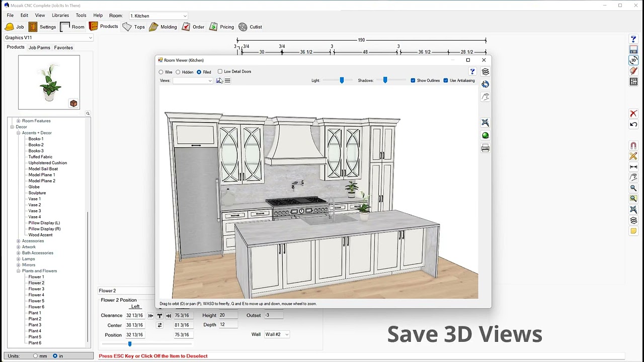Open the Libraries menu
The height and width of the screenshot is (362, 644).
[x=60, y=16]
